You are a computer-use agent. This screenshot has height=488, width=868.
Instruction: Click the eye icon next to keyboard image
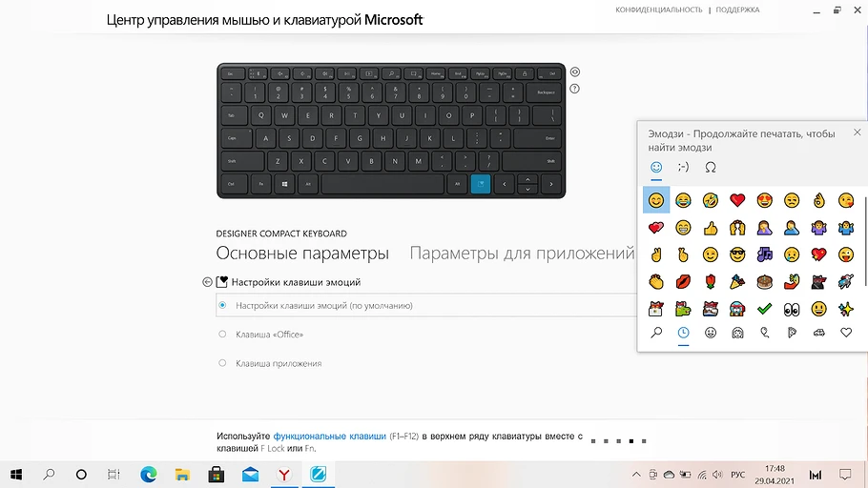pos(575,71)
